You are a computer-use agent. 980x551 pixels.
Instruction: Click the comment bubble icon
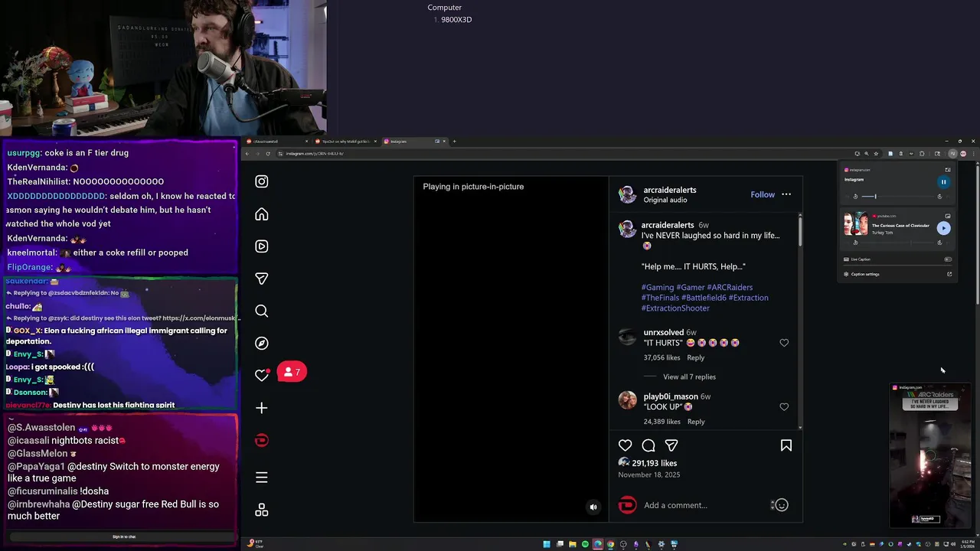[x=648, y=445]
